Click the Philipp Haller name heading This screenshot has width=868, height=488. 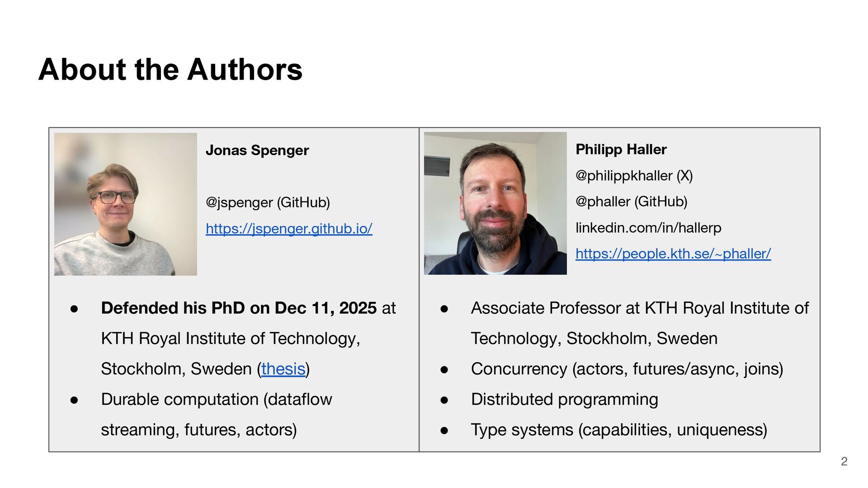point(621,149)
